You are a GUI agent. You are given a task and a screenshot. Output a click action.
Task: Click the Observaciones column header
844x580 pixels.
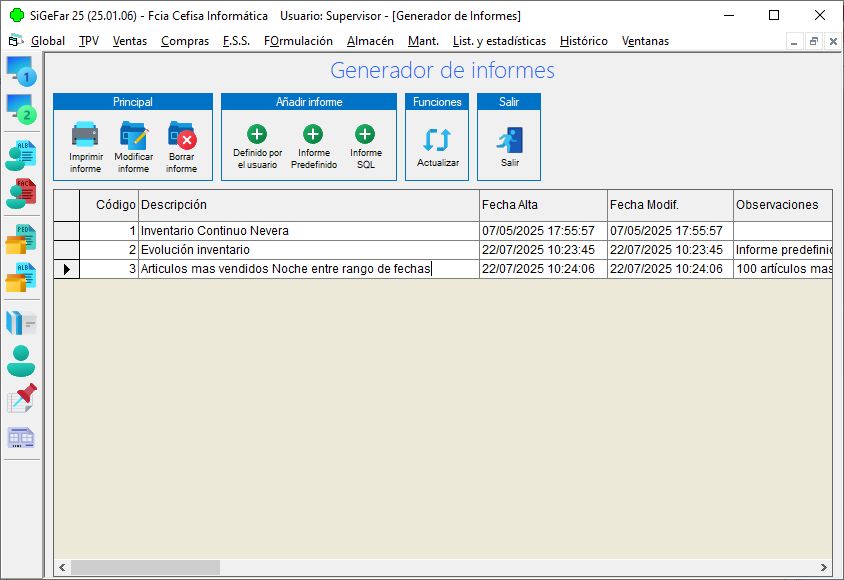coord(783,205)
